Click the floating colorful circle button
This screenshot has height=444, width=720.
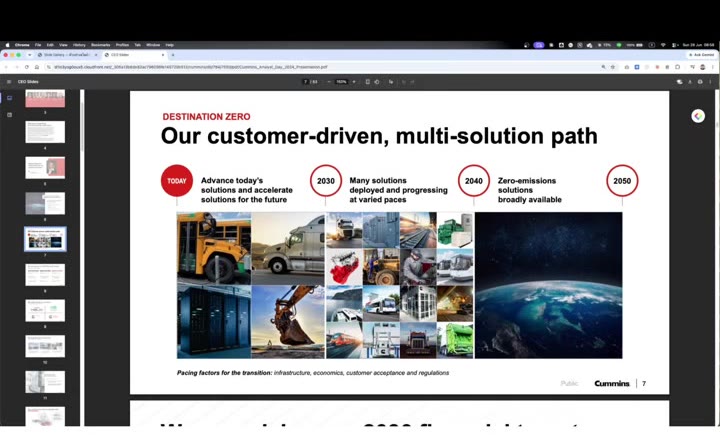[x=698, y=116]
